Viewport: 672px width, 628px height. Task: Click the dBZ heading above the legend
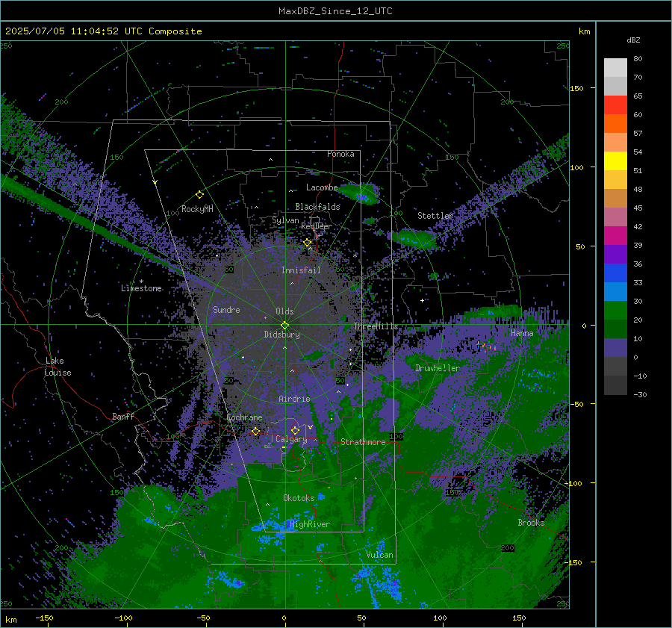click(x=633, y=40)
